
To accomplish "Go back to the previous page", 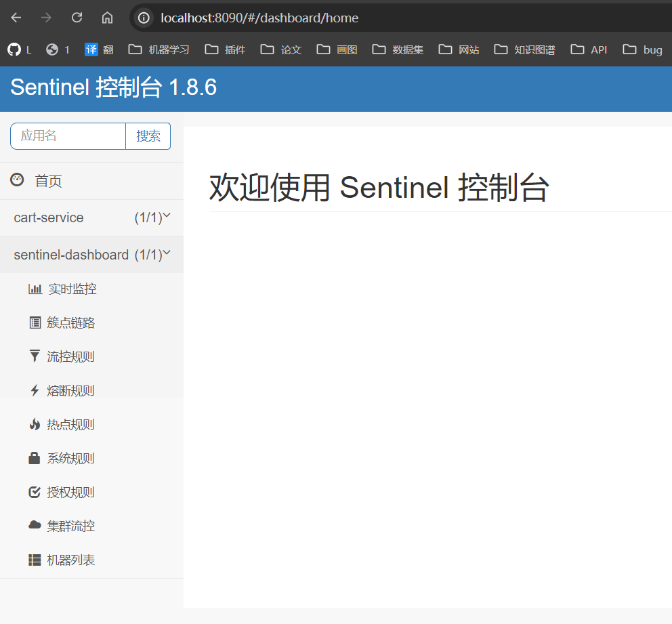I will 16,18.
